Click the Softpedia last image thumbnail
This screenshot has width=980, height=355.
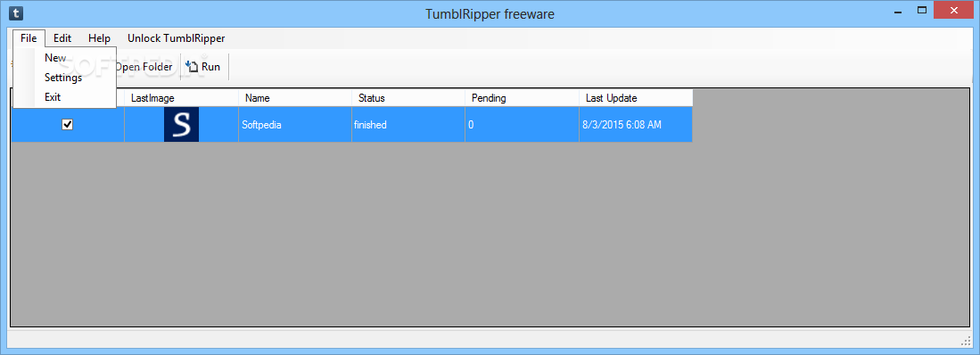[x=181, y=124]
